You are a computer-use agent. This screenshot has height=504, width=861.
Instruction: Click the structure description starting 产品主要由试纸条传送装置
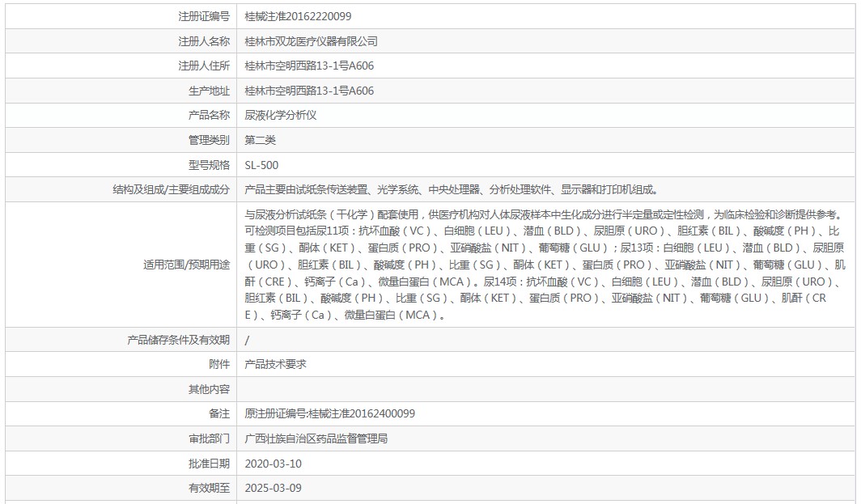click(452, 189)
